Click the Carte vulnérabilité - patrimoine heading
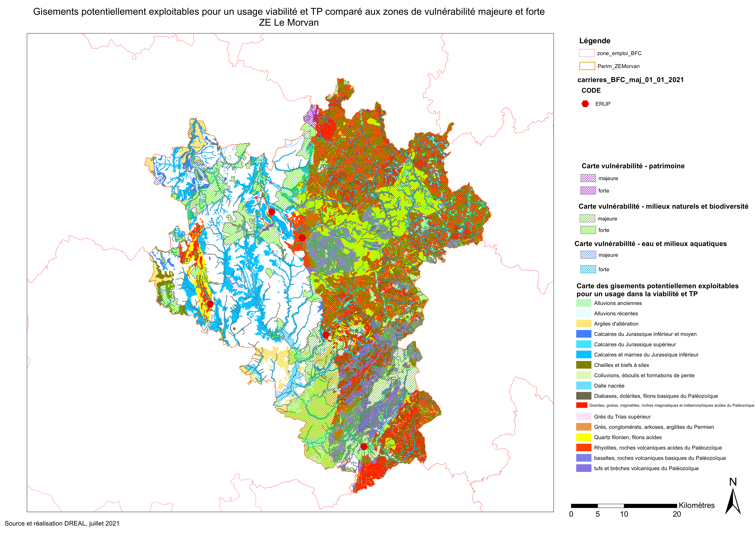This screenshot has height=534, width=756. point(633,166)
